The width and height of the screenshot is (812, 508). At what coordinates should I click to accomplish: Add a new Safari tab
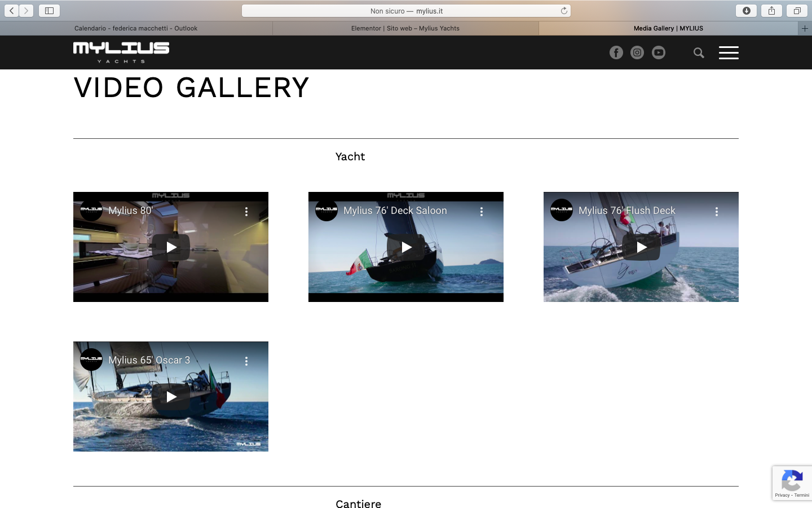[805, 28]
